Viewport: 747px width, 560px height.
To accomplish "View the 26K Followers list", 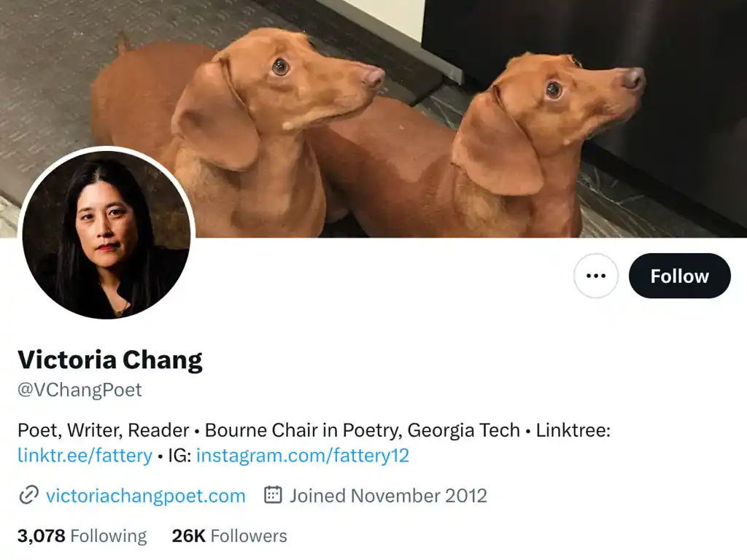I will (229, 536).
